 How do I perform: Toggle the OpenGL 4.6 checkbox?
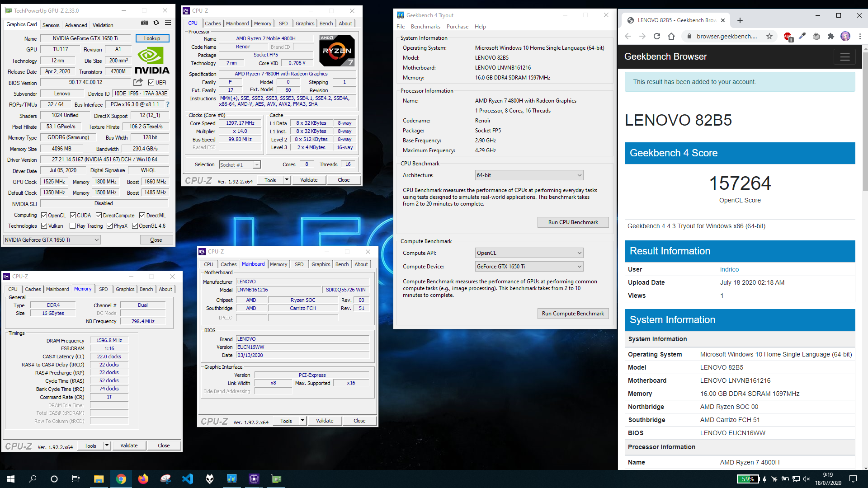pos(135,226)
